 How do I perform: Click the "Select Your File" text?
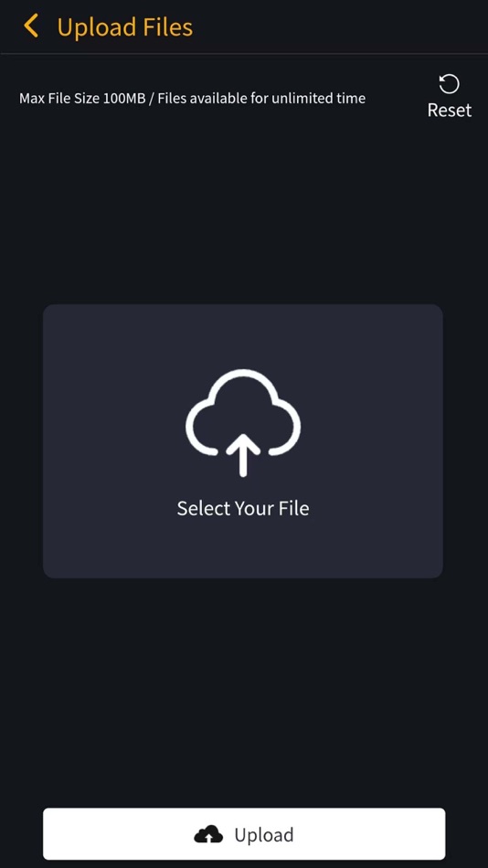point(242,508)
